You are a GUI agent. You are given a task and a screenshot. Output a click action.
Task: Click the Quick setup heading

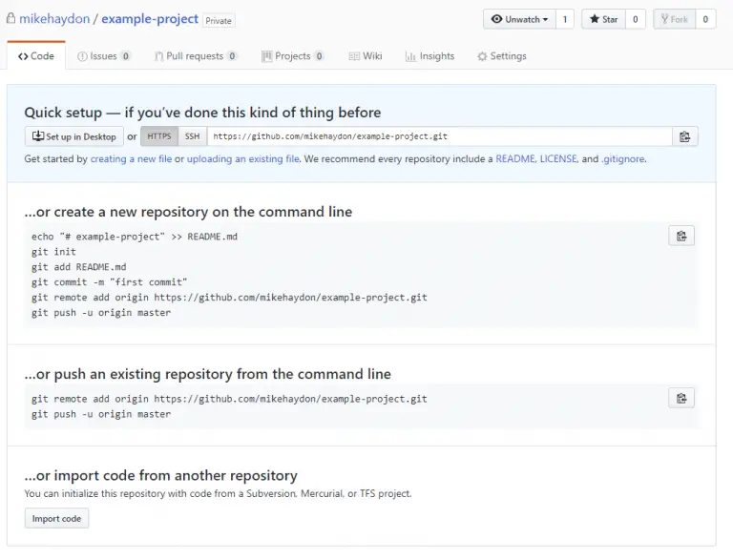[202, 113]
